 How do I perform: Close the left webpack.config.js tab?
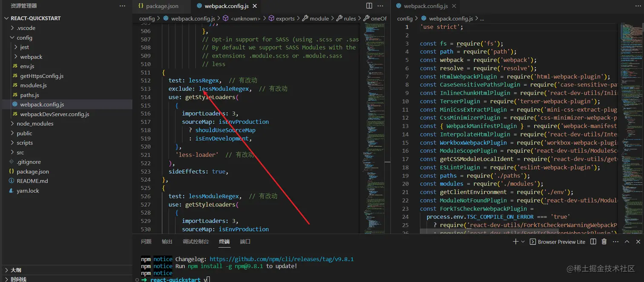[255, 6]
